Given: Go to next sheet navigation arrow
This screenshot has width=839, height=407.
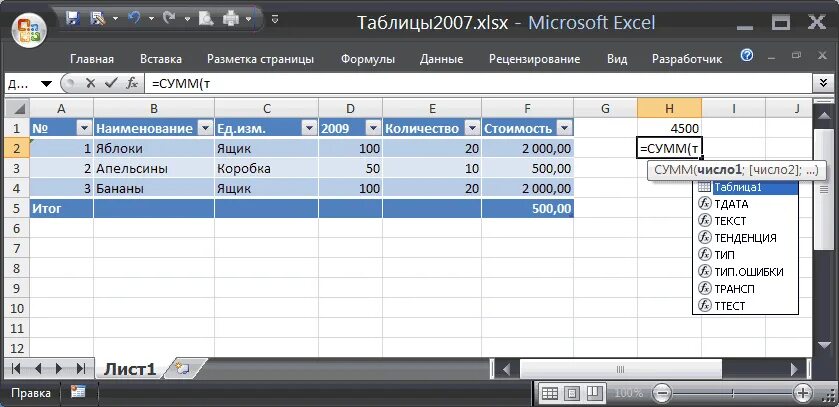Looking at the screenshot, I should 59,368.
